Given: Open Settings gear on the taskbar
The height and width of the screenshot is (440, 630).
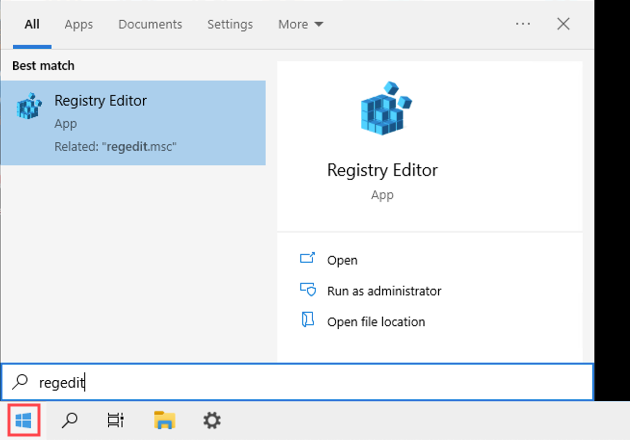Looking at the screenshot, I should (212, 421).
